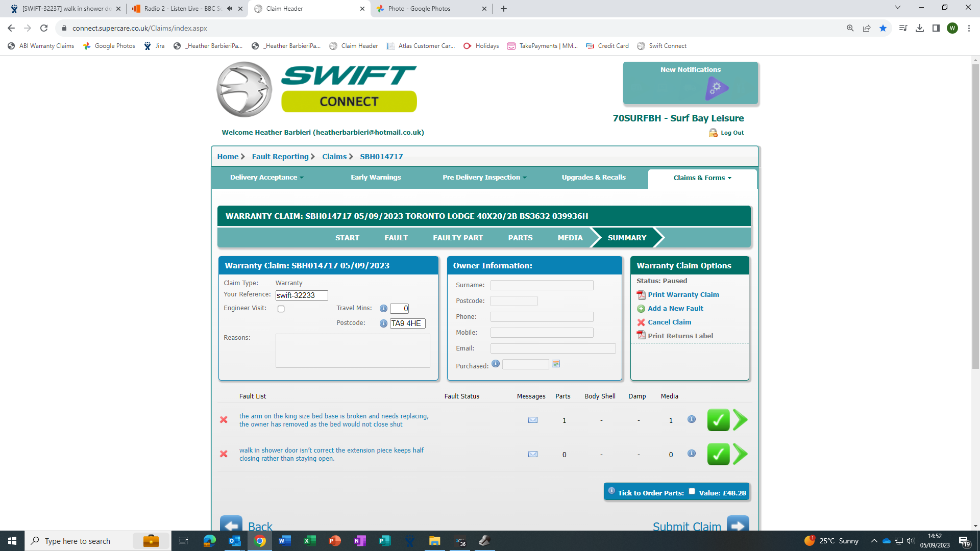Open Excel from the Windows taskbar
This screenshot has width=980, height=551.
(x=309, y=541)
